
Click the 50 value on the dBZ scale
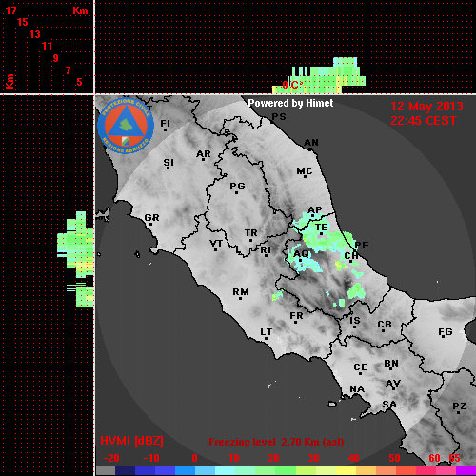point(394,458)
